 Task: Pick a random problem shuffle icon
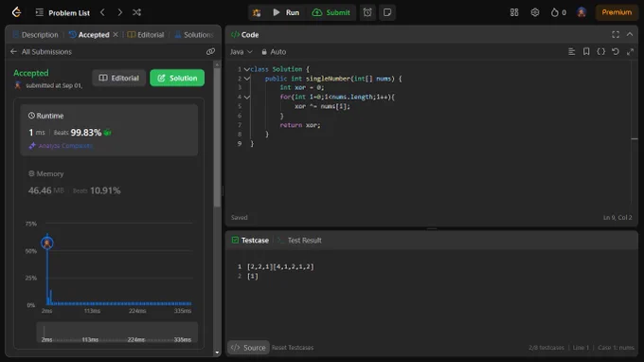(x=136, y=12)
